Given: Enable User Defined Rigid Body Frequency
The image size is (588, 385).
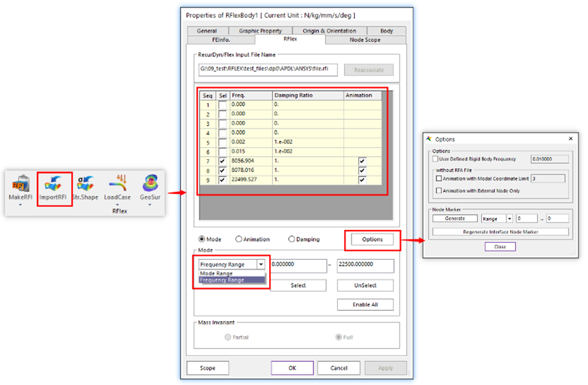Looking at the screenshot, I should coord(435,159).
